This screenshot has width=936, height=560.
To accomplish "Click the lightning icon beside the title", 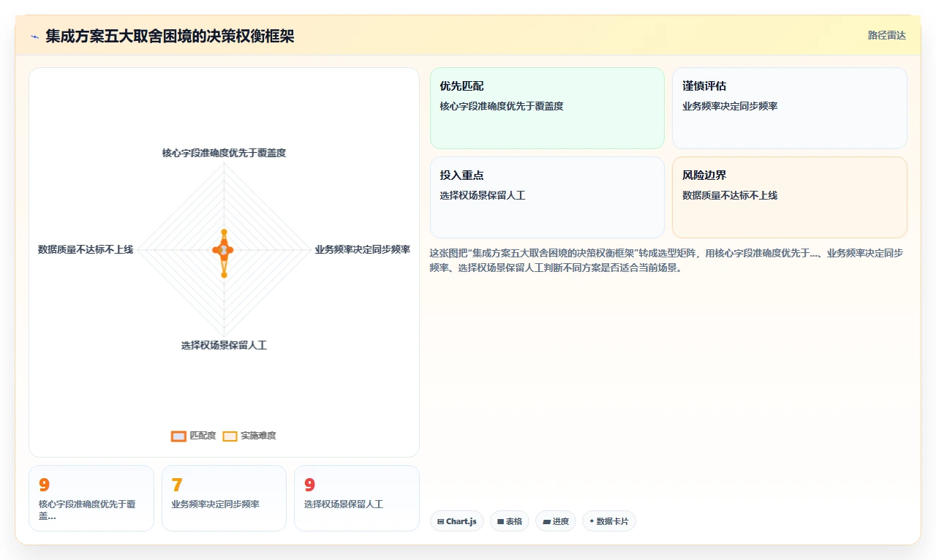I will 35,37.
